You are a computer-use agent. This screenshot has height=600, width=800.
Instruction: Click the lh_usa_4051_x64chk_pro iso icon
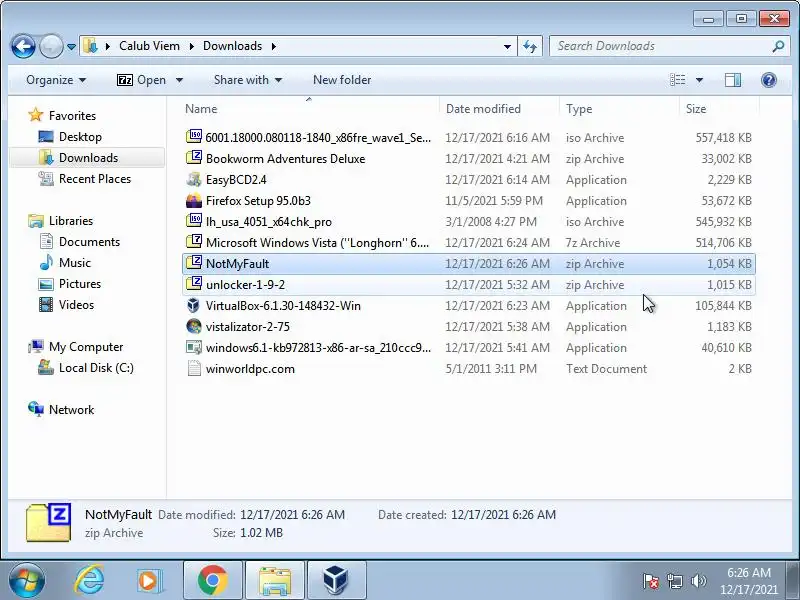click(x=194, y=221)
